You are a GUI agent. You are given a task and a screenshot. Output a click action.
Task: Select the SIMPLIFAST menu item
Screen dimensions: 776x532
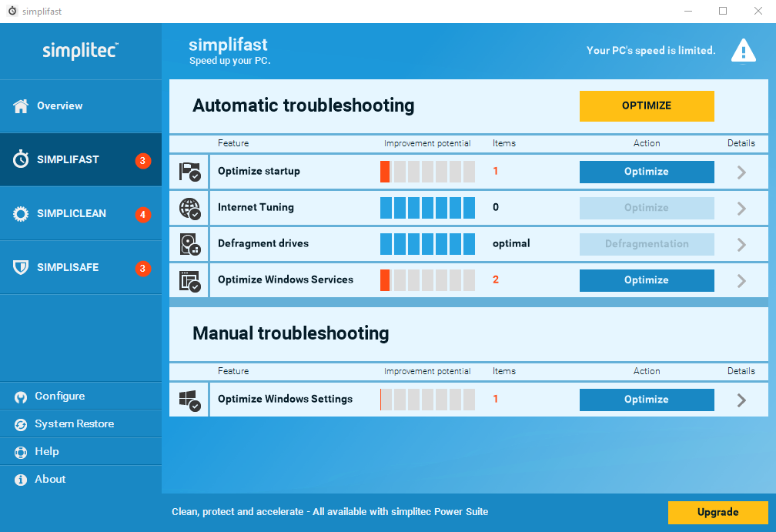81,160
